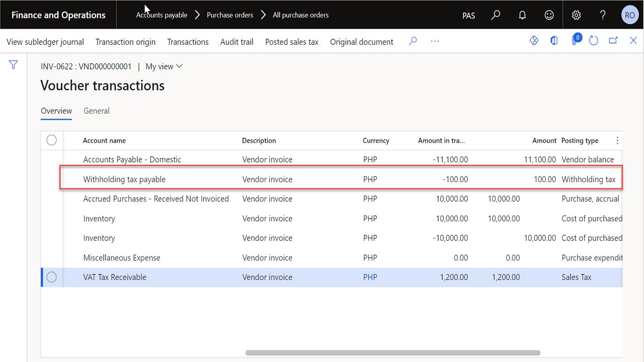Click the feedback smiley icon
Image resolution: width=644 pixels, height=362 pixels.
tap(549, 15)
